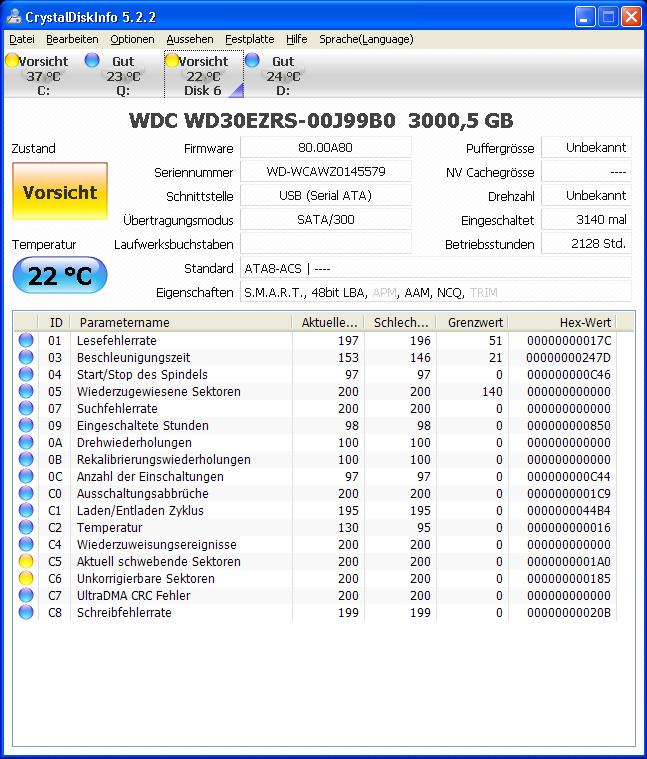Click the yellow icon for Unkorrigierbare Sektoren

coord(26,578)
